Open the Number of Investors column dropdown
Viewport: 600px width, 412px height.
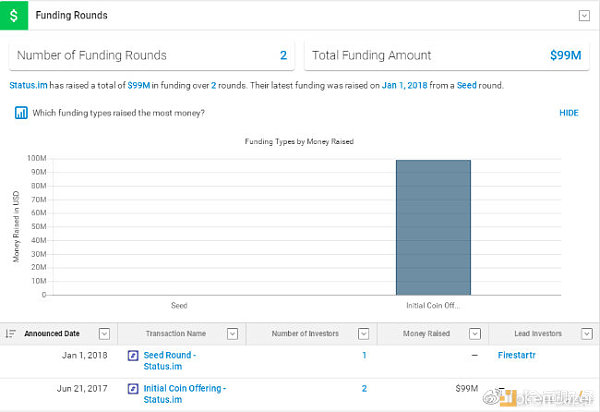click(364, 334)
